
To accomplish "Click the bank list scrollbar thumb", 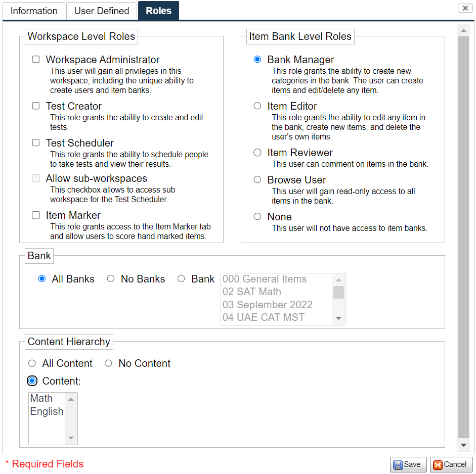I will click(x=338, y=293).
